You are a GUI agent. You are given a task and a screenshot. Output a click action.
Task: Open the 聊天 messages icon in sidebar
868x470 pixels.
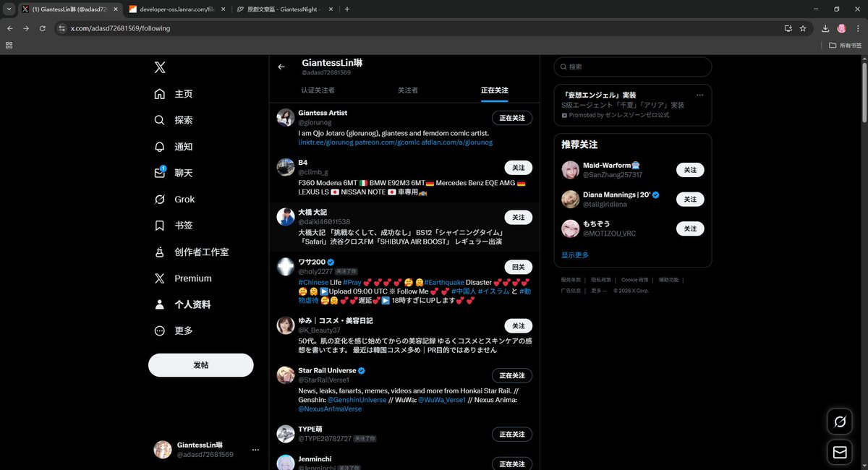tap(159, 173)
